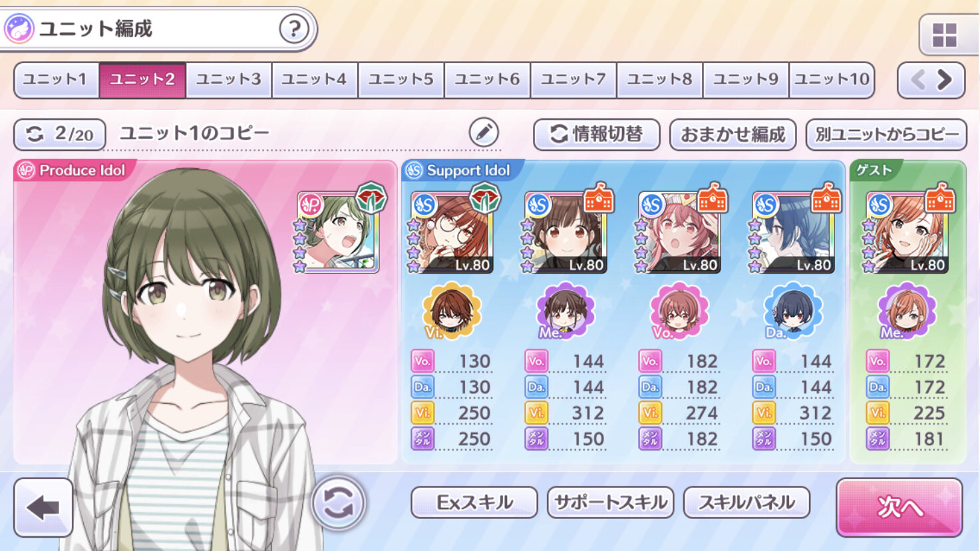The image size is (980, 551).
Task: Switch to the ユニット3 tab
Action: 228,80
